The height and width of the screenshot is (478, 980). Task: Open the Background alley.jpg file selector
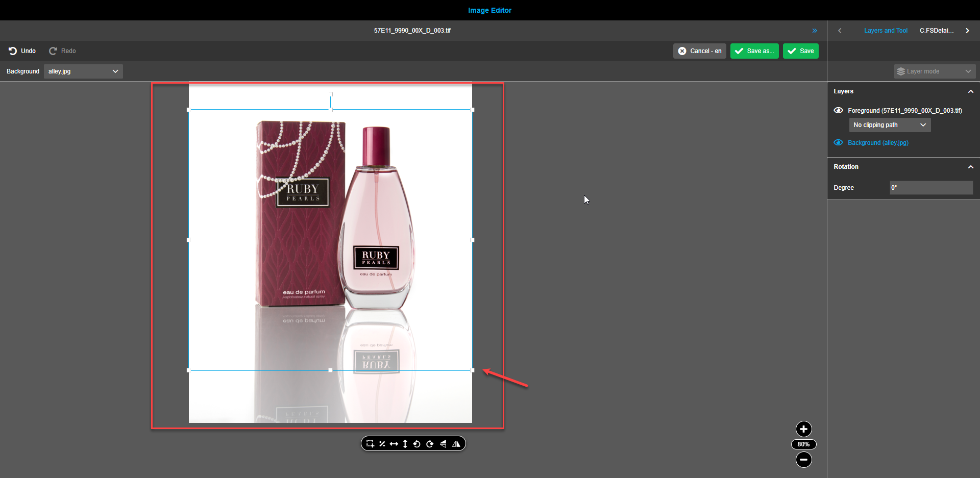tap(83, 71)
